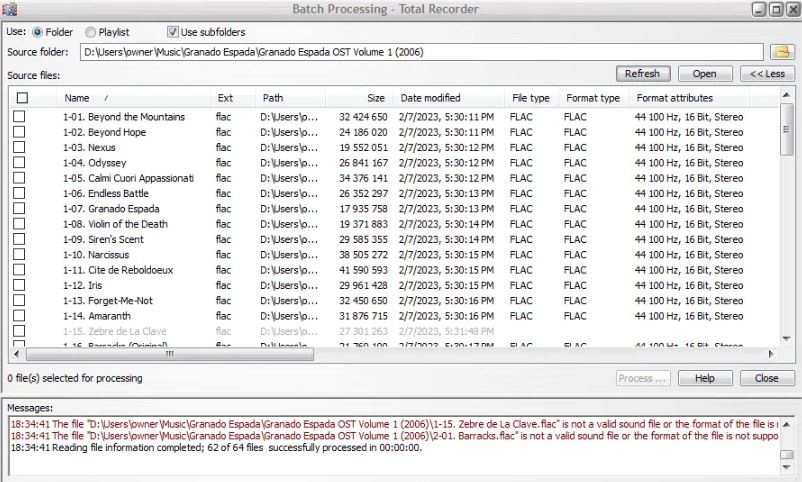This screenshot has height=482, width=802.
Task: Uncheck the Use subfolders checkbox
Action: (x=173, y=32)
